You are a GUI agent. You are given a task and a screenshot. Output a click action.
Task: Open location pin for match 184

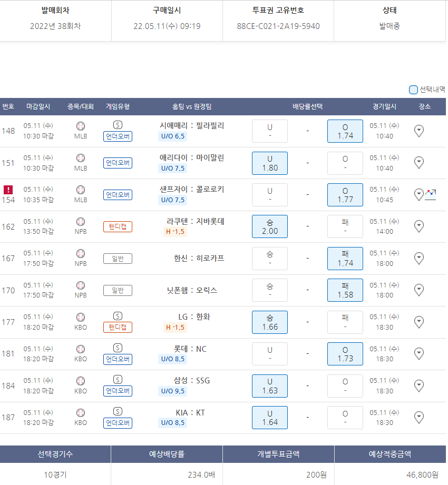tap(419, 385)
